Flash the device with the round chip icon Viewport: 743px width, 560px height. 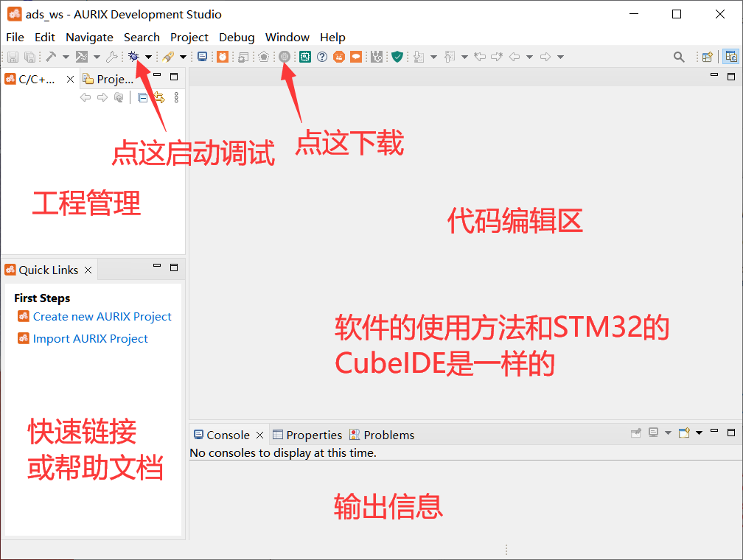[x=285, y=57]
